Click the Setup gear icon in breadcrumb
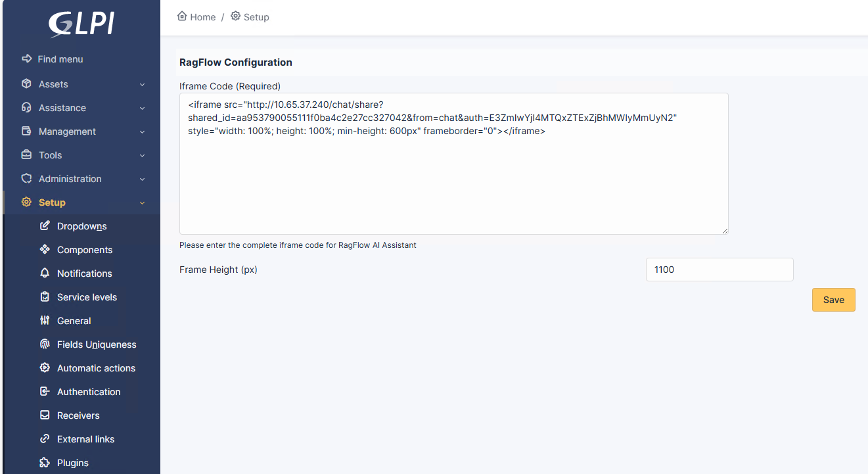This screenshot has height=474, width=868. tap(235, 16)
